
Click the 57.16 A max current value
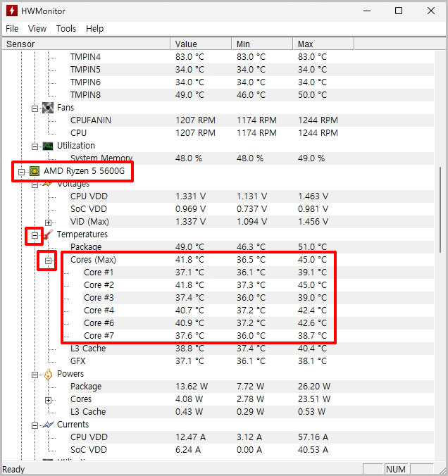click(313, 437)
